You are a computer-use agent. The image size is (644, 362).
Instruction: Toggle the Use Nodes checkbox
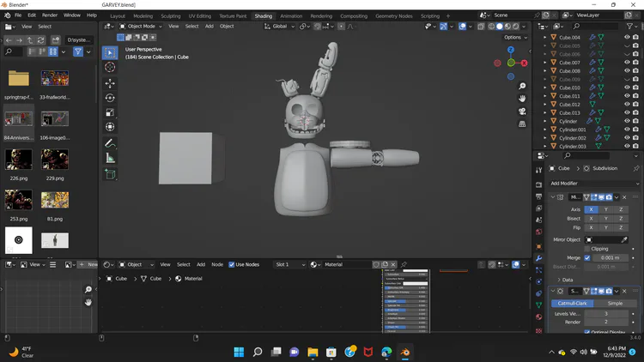coord(232,265)
